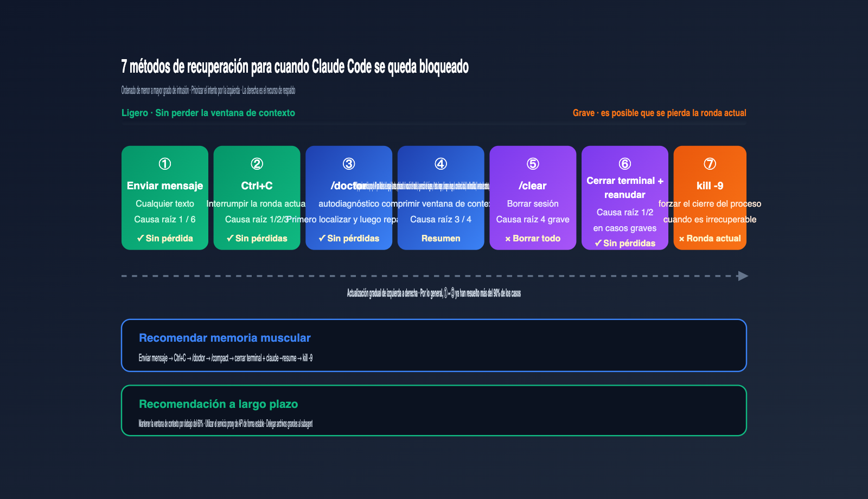
Task: Select the "Resumen" label
Action: click(441, 238)
